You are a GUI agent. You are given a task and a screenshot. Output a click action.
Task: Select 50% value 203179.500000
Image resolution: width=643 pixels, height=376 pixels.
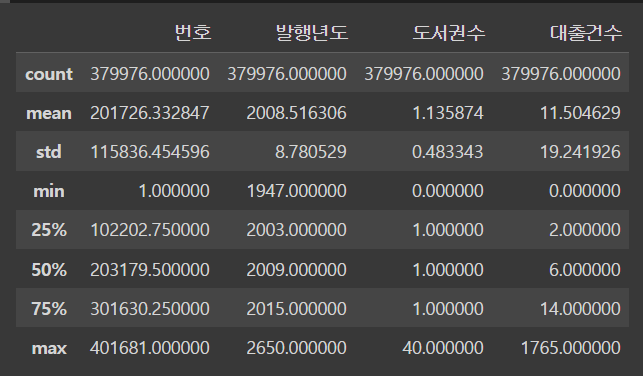click(x=150, y=270)
